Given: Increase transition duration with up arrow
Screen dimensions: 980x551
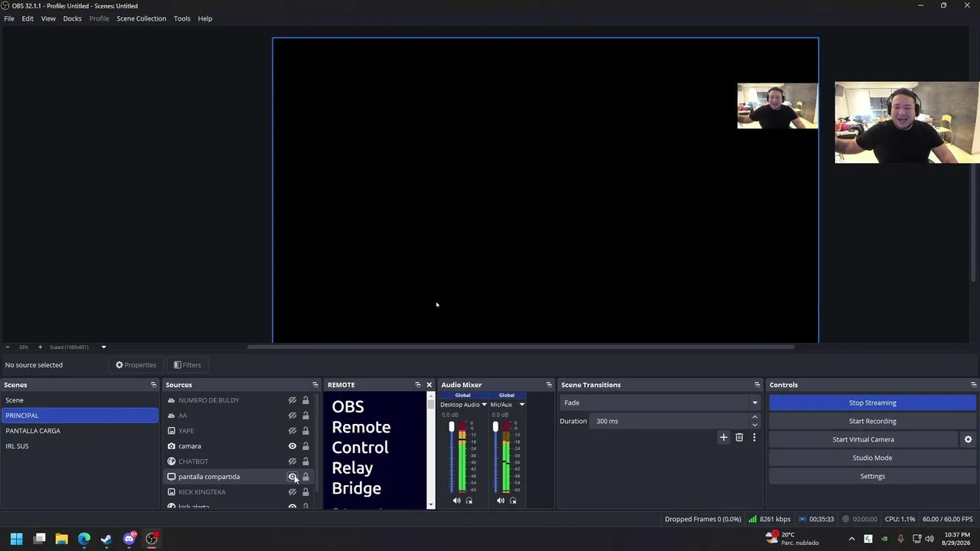Looking at the screenshot, I should pos(754,417).
